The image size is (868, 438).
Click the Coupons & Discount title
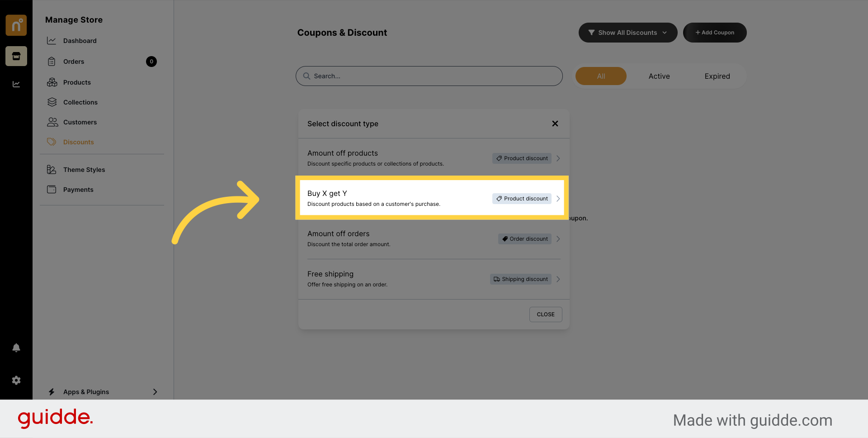tap(342, 33)
